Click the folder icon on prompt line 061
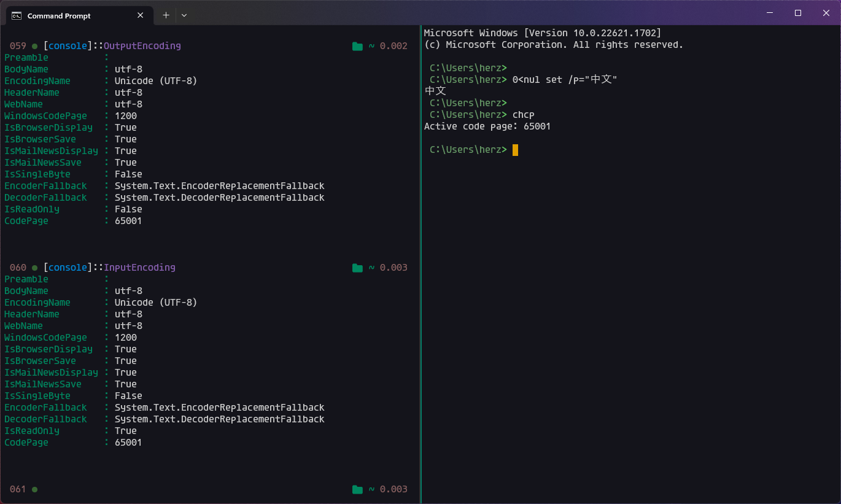 point(357,489)
